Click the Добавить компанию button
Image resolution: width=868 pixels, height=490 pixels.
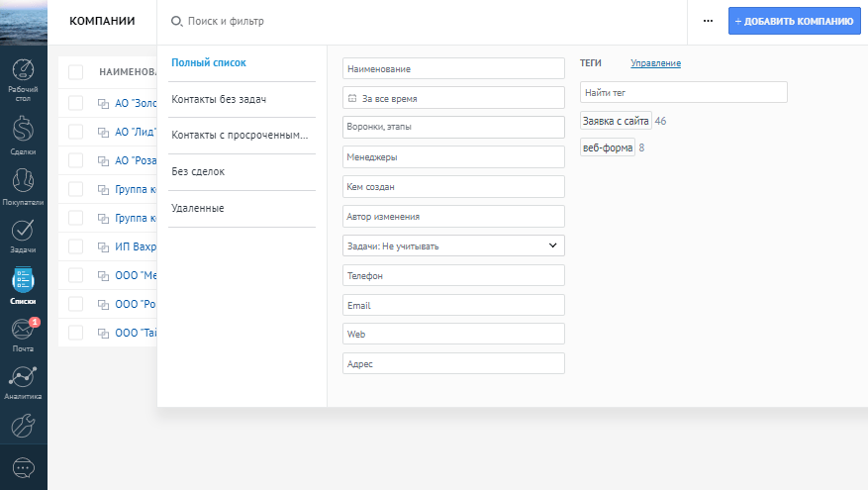[795, 21]
